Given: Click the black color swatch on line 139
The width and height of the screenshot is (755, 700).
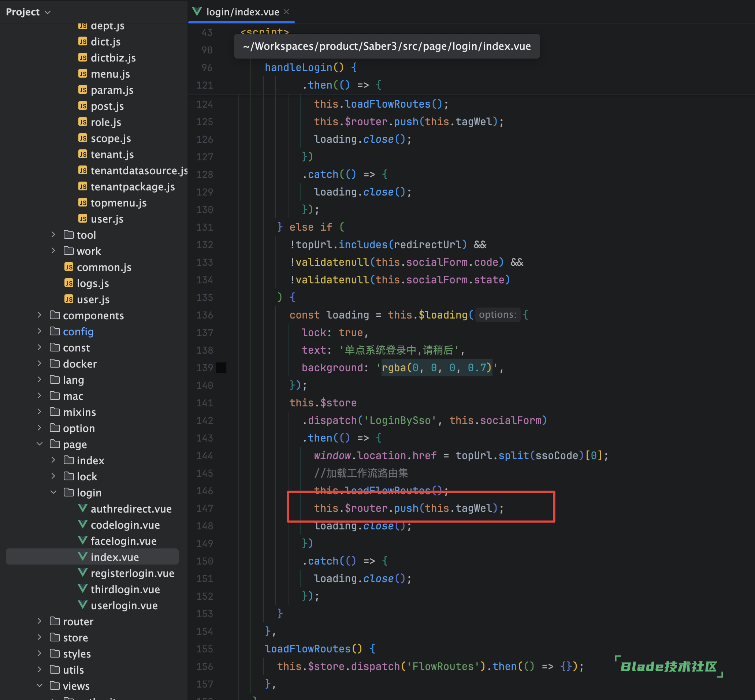Looking at the screenshot, I should coord(221,368).
